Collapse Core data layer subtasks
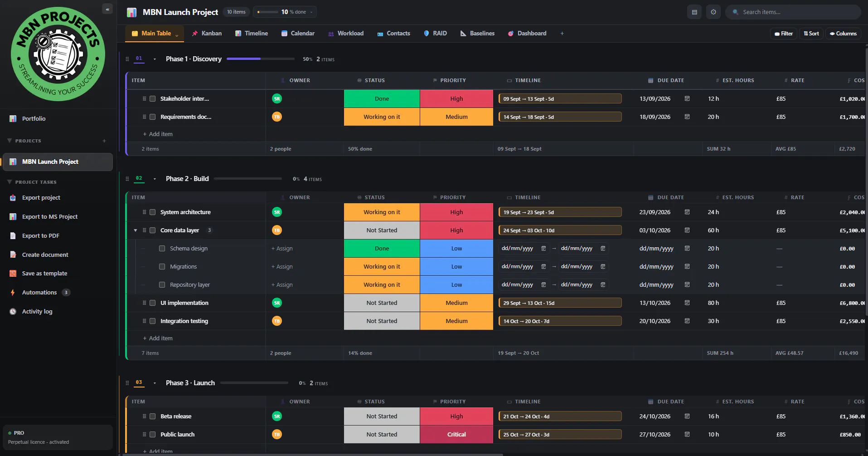 [136, 230]
